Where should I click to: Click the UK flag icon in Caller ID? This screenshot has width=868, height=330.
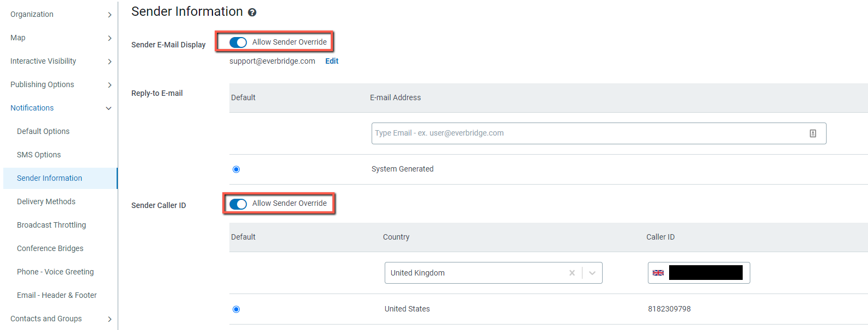(x=658, y=273)
